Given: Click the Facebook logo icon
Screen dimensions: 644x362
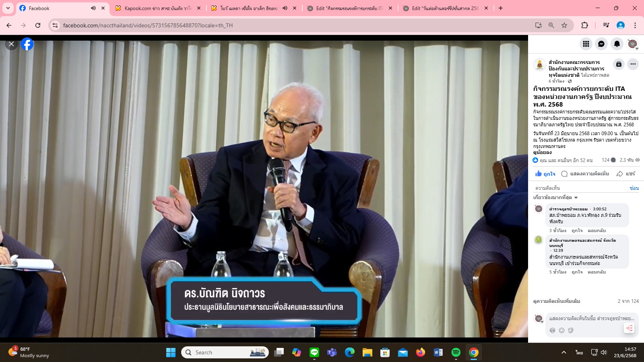Looking at the screenshot, I should pyautogui.click(x=27, y=44).
